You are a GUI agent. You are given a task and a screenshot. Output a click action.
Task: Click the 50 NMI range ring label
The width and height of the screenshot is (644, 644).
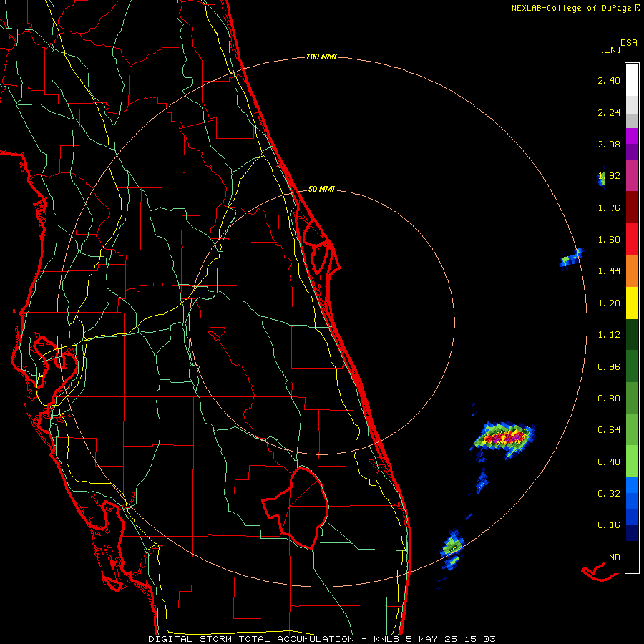point(321,189)
